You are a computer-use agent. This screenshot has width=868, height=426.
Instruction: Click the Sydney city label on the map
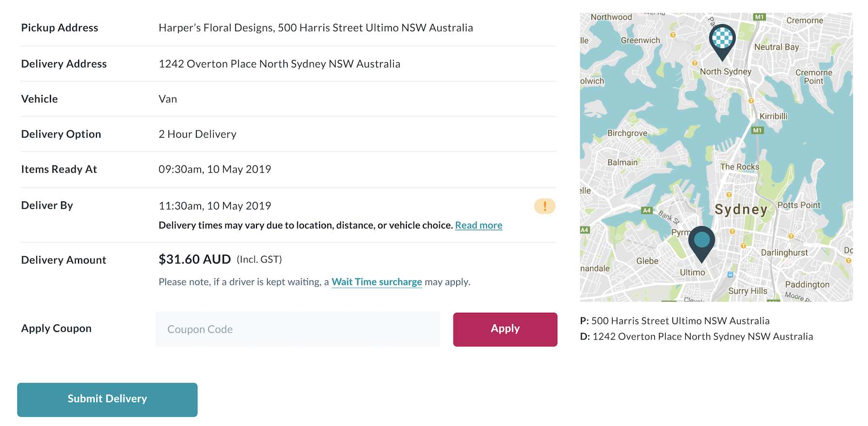741,210
